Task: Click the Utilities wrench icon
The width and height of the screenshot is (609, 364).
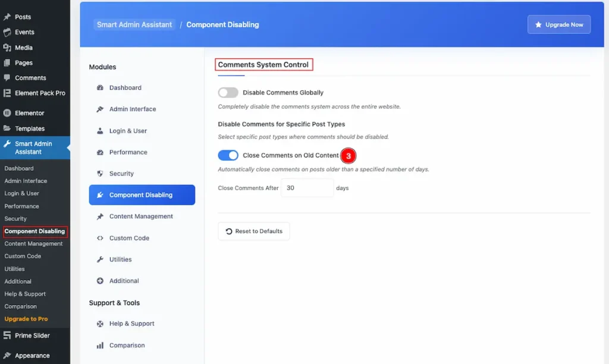Action: (x=100, y=259)
